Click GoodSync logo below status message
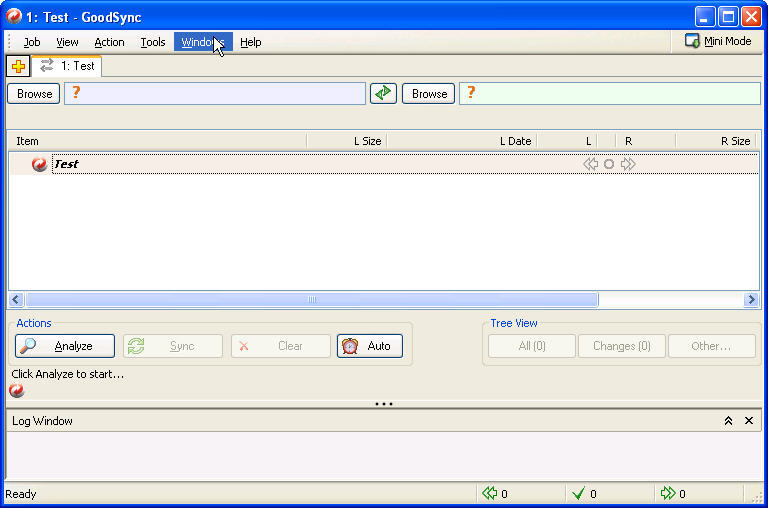 tap(17, 390)
